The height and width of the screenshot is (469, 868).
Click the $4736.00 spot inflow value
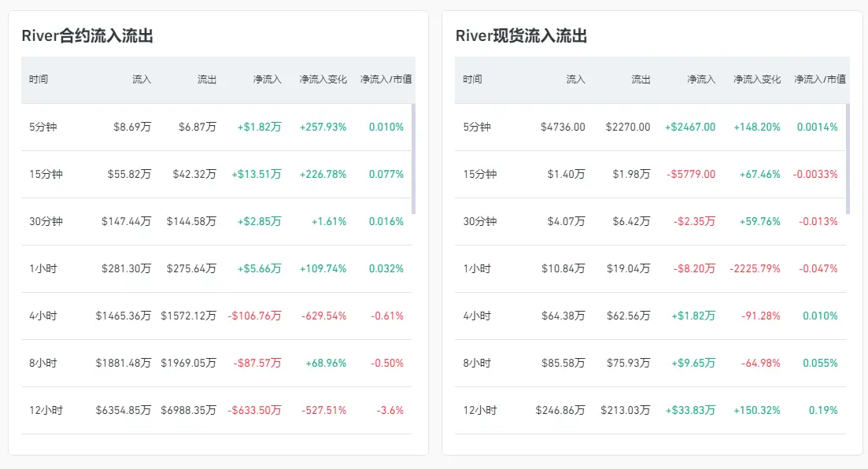[x=563, y=127]
